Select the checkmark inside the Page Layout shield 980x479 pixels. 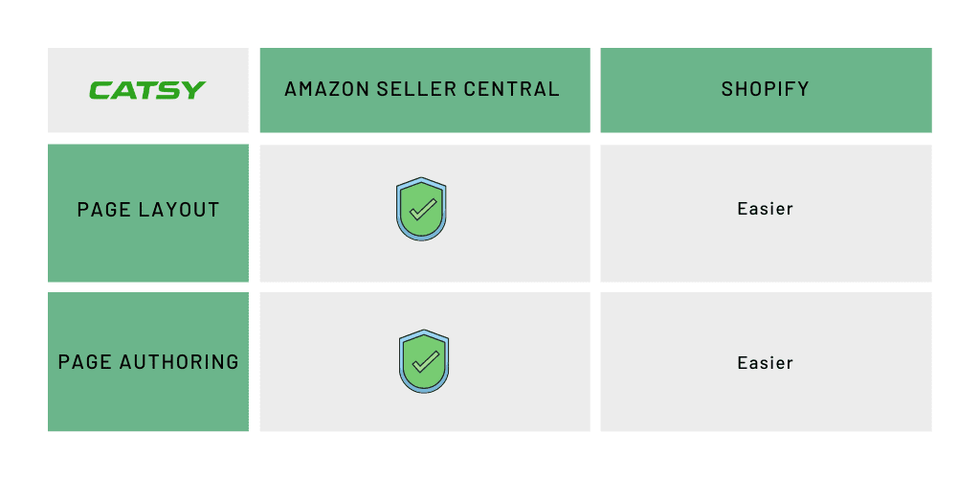point(422,210)
